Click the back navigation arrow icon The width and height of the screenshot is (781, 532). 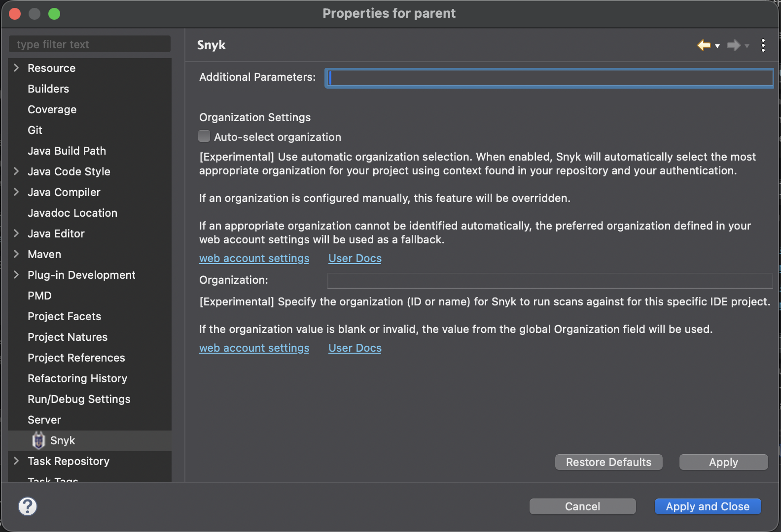click(704, 45)
